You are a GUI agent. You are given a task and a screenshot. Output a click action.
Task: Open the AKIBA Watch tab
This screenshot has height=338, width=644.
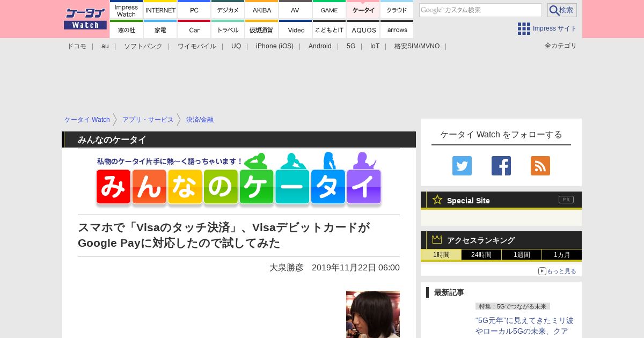(262, 10)
